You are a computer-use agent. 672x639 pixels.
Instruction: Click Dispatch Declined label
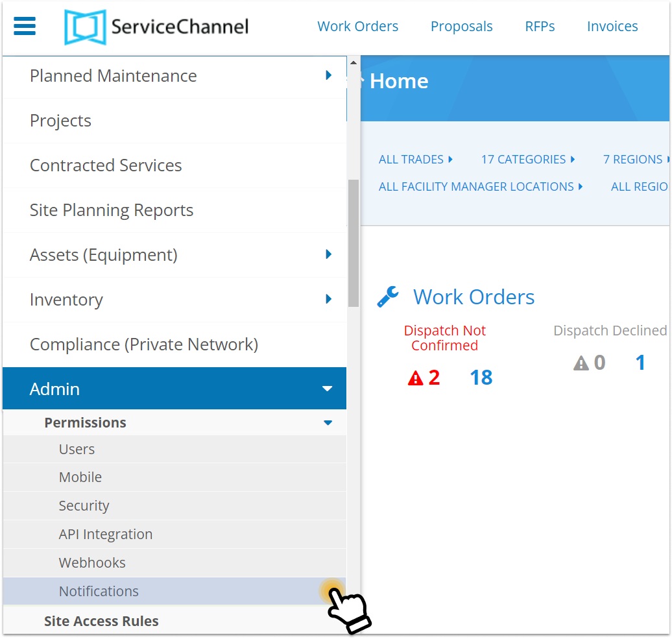click(610, 330)
